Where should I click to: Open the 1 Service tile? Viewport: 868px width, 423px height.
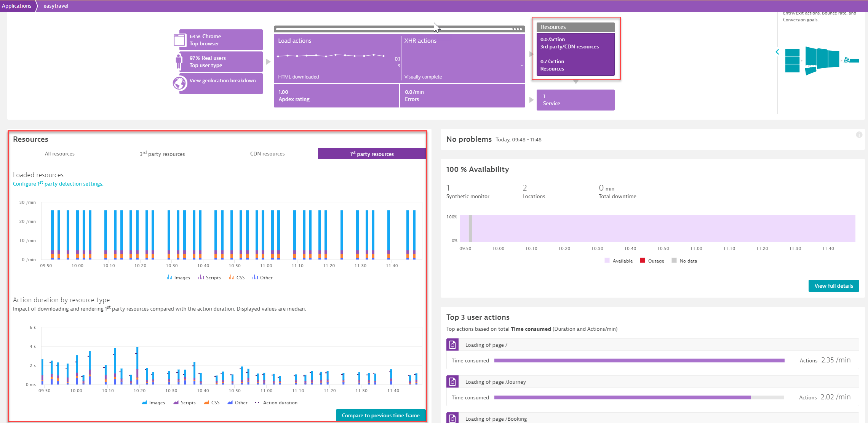click(575, 100)
